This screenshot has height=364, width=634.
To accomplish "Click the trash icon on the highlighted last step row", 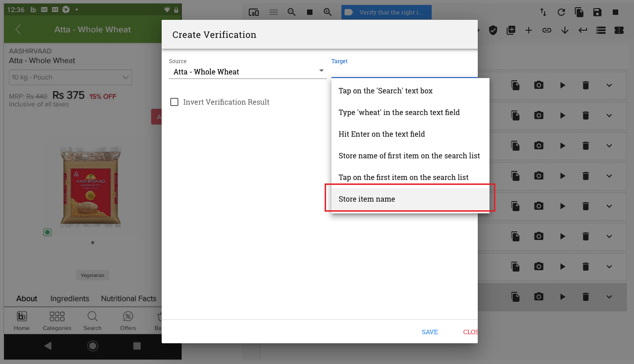I will (586, 297).
